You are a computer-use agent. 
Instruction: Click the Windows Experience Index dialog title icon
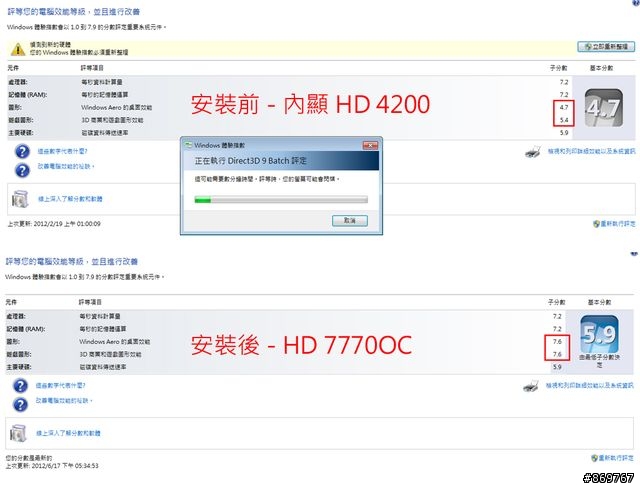pyautogui.click(x=188, y=145)
